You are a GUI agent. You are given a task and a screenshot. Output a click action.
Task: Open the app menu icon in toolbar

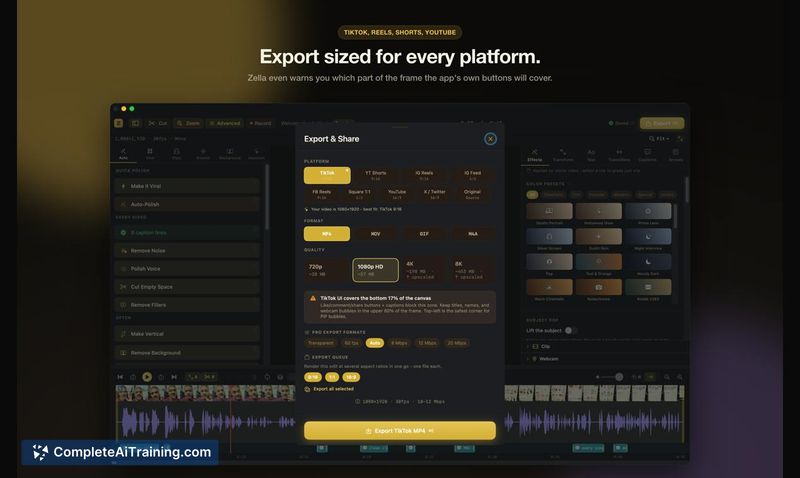click(x=118, y=123)
